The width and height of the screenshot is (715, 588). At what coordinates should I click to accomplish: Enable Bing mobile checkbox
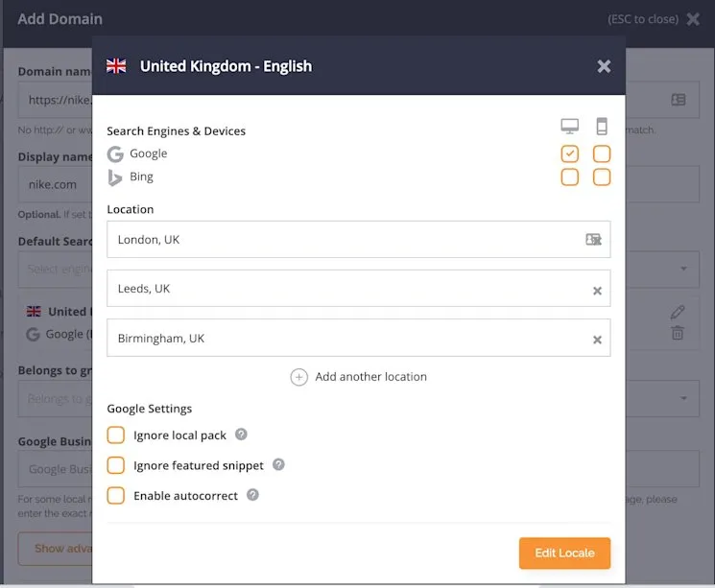click(602, 176)
